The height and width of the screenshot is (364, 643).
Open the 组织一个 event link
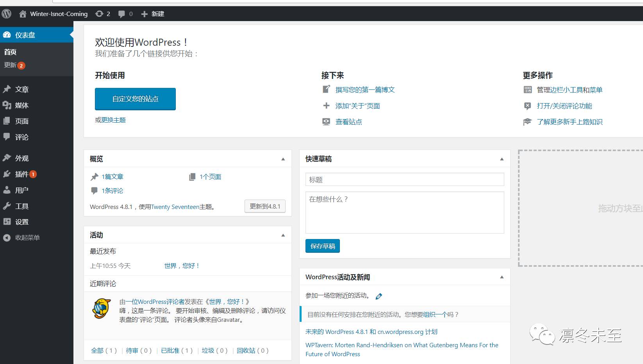(435, 314)
